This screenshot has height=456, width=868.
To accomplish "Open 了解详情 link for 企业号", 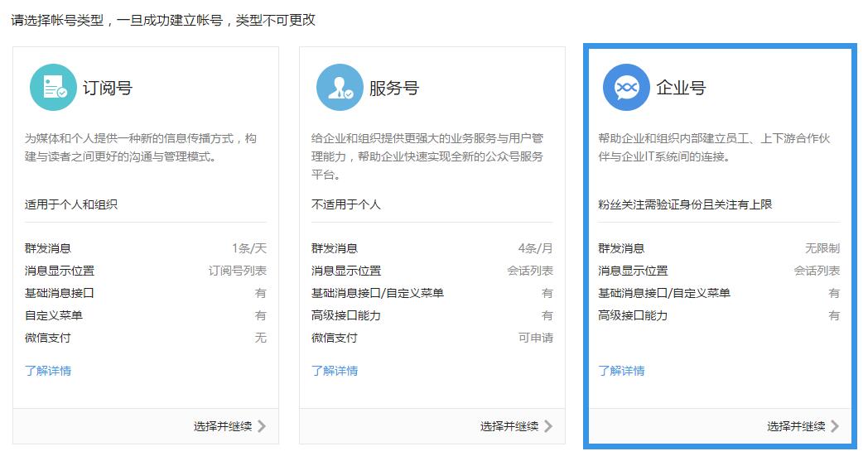I will click(622, 371).
